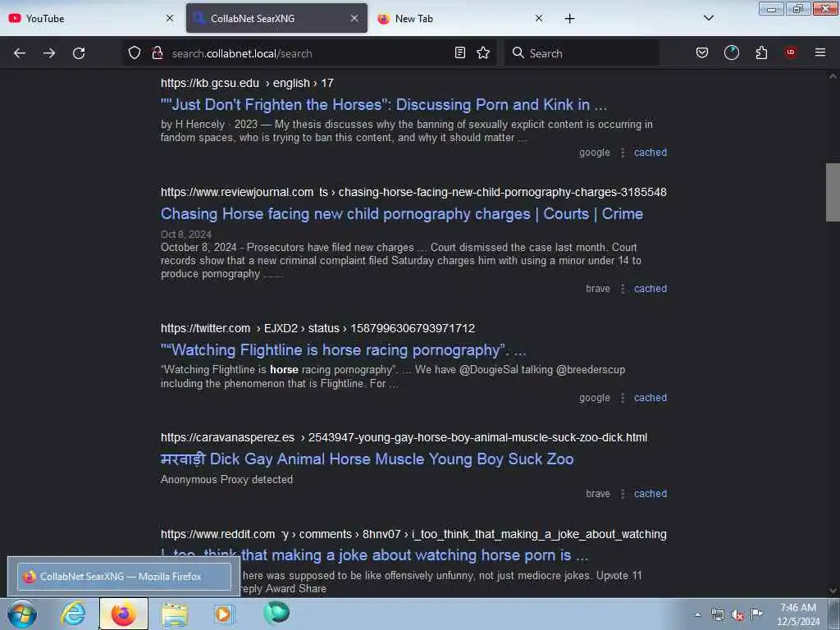Open the reviewjournal.com Courts Crime article link
This screenshot has height=630, width=840.
pyautogui.click(x=402, y=214)
